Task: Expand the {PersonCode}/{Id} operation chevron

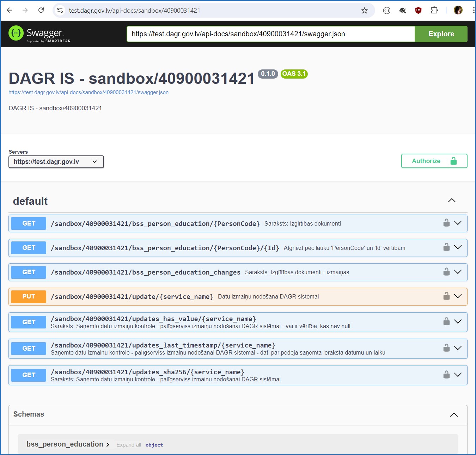Action: point(458,247)
